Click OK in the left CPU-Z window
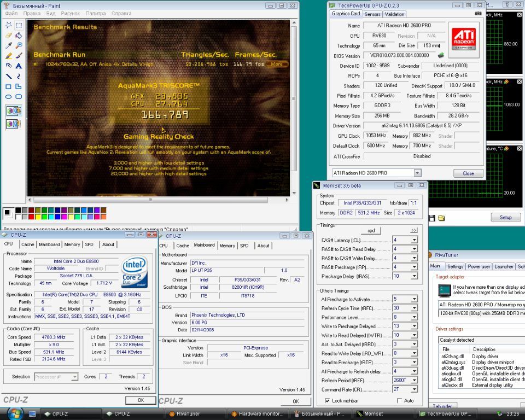This screenshot has height=420, width=525. pyautogui.click(x=141, y=400)
